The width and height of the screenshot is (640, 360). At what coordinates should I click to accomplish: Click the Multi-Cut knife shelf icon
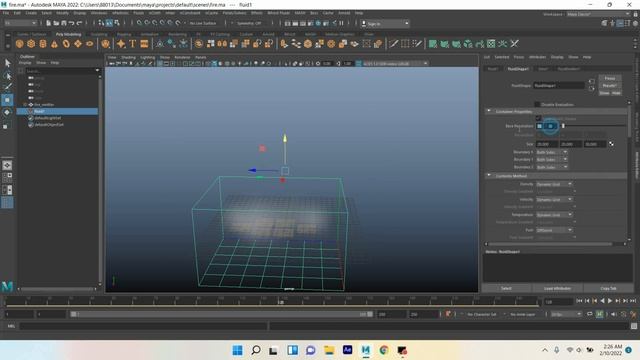coord(393,44)
